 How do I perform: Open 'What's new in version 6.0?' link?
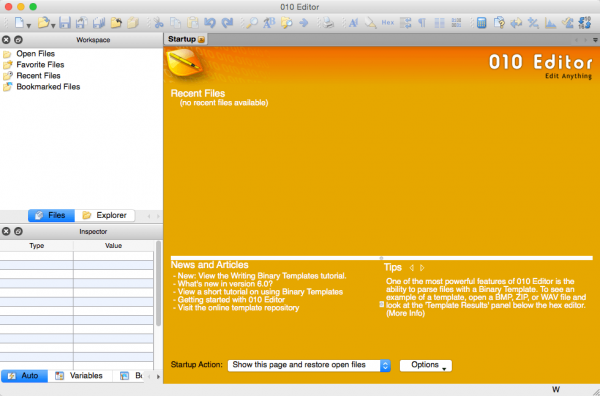point(225,284)
